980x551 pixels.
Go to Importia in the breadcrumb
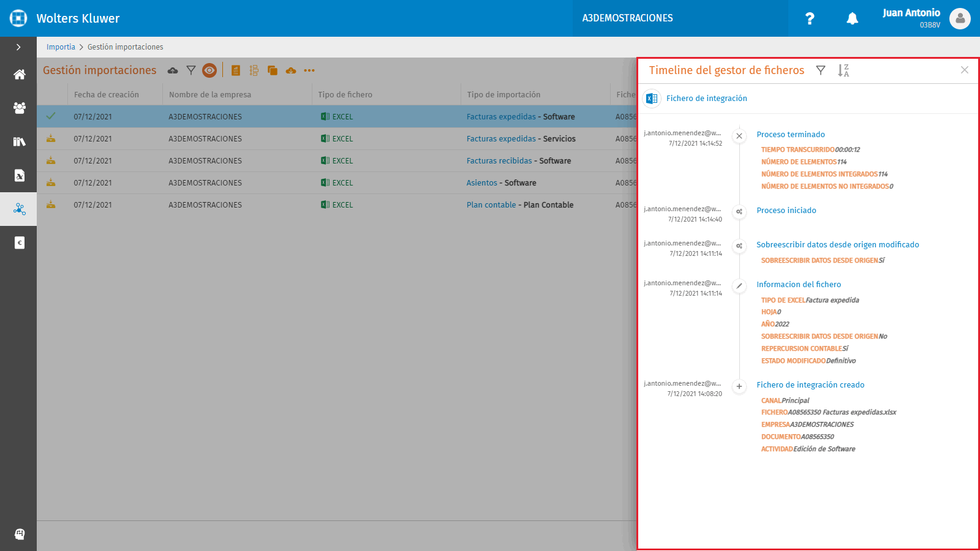click(61, 47)
